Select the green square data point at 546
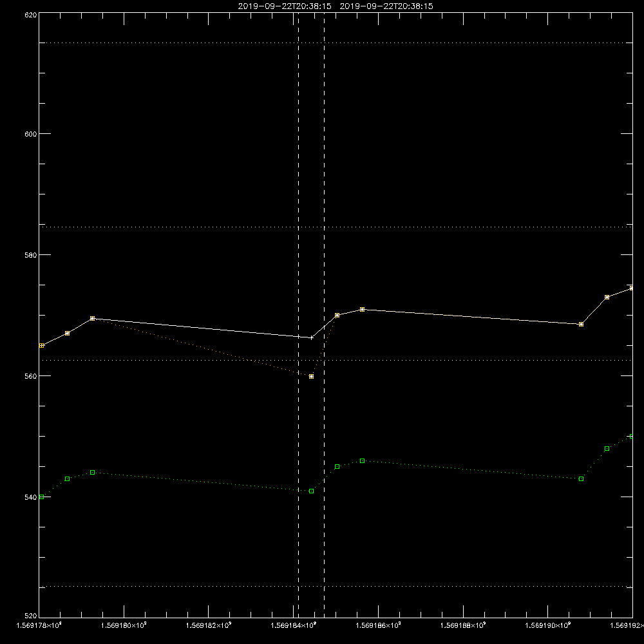This screenshot has height=644, width=644. (x=362, y=461)
